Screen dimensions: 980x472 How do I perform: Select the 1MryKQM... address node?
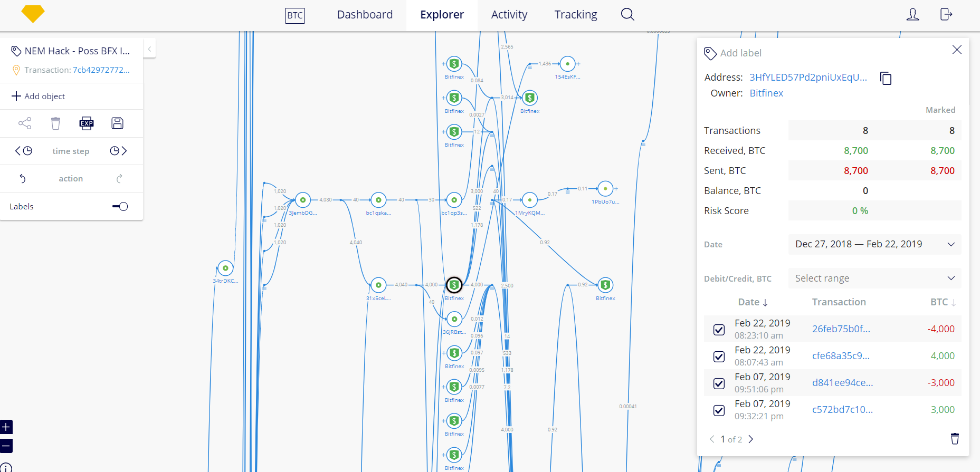(x=529, y=200)
